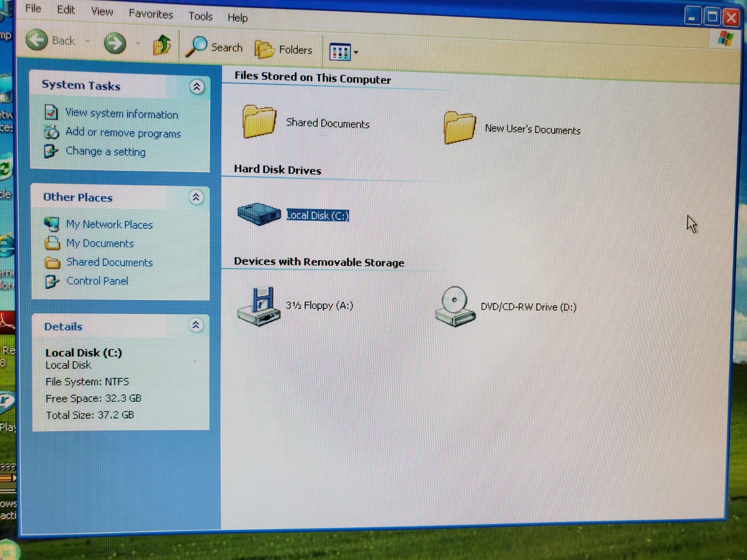Image resolution: width=747 pixels, height=560 pixels.
Task: Open My Network Places link
Action: coord(109,224)
